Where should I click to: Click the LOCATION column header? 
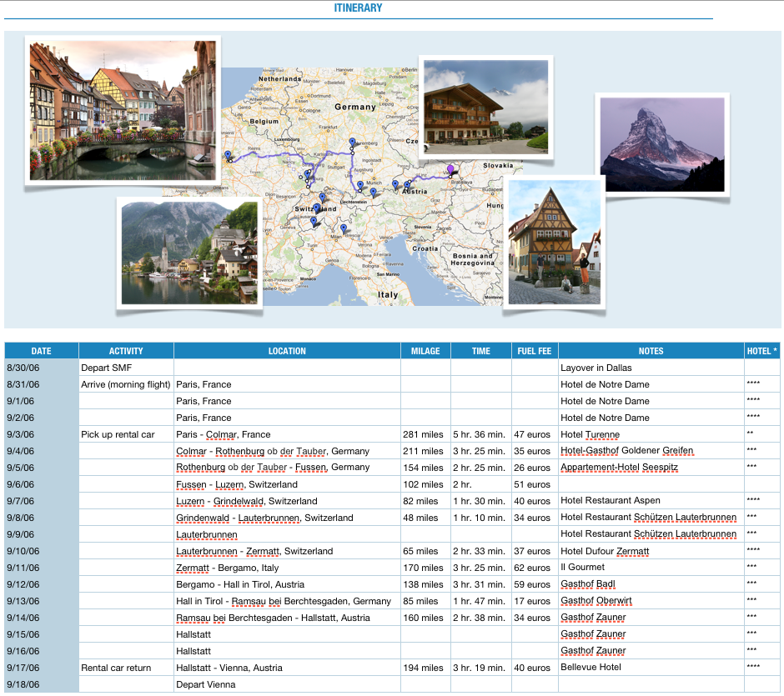pyautogui.click(x=287, y=351)
